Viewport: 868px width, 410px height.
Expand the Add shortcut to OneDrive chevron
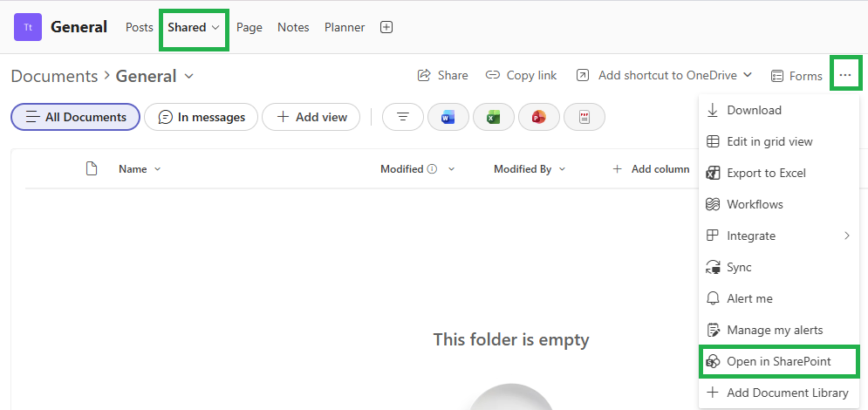[x=748, y=75]
